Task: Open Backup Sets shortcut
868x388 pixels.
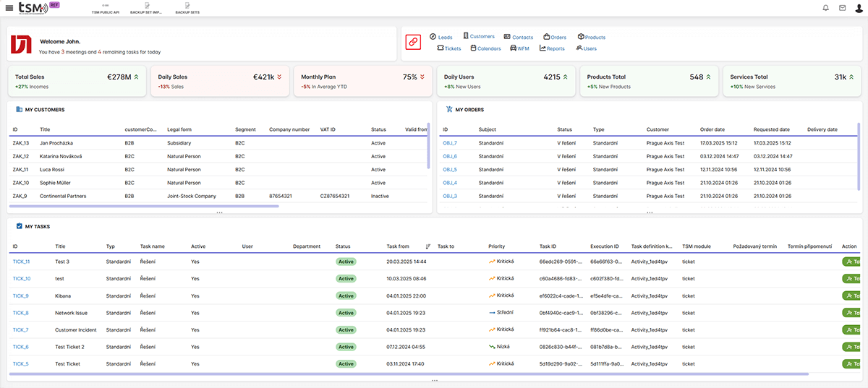Action: [187, 9]
